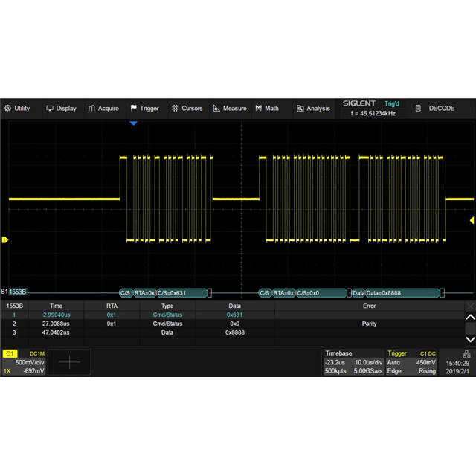Open the Display menu

pyautogui.click(x=61, y=108)
